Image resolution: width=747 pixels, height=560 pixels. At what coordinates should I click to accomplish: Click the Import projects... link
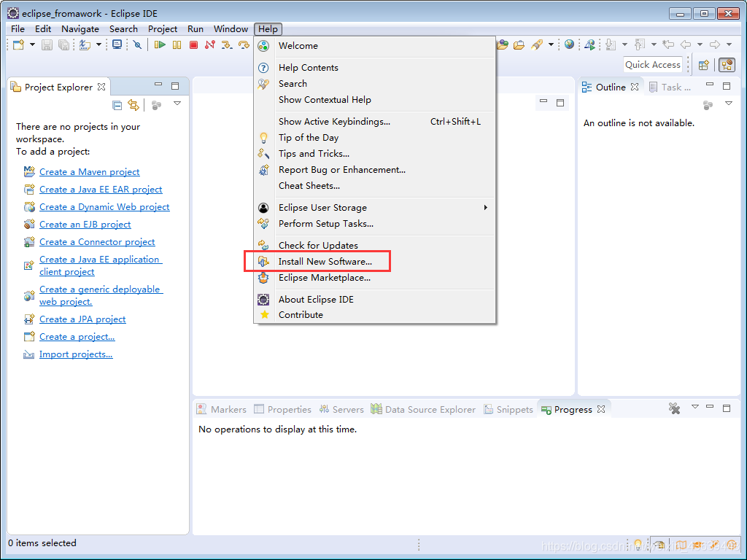(x=76, y=354)
